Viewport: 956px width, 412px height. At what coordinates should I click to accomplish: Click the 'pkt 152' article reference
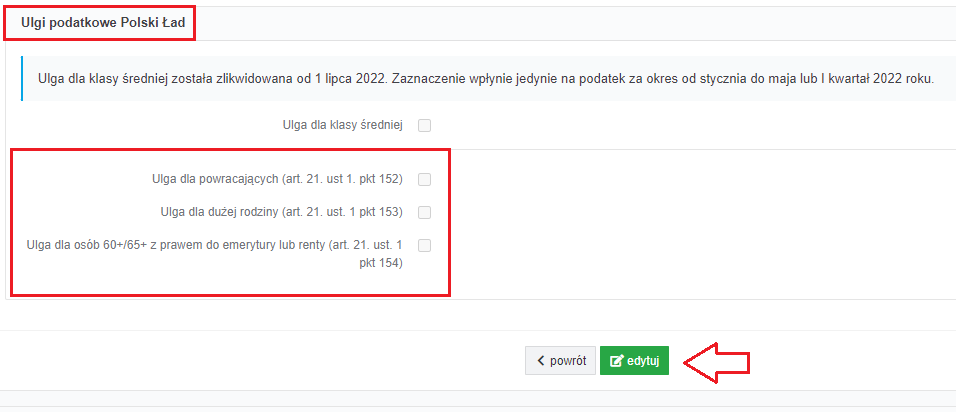pyautogui.click(x=381, y=179)
